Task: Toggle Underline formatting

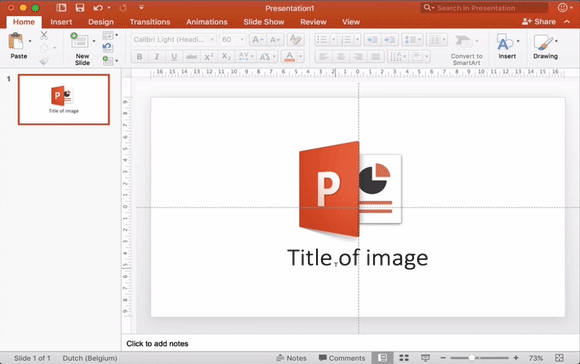Action: pyautogui.click(x=174, y=57)
